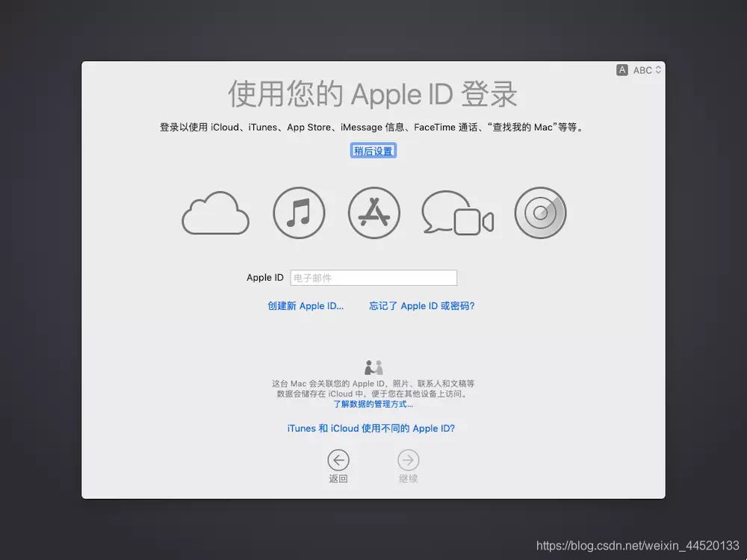Viewport: 747px width, 560px height.
Task: Click the input source A icon
Action: 622,70
